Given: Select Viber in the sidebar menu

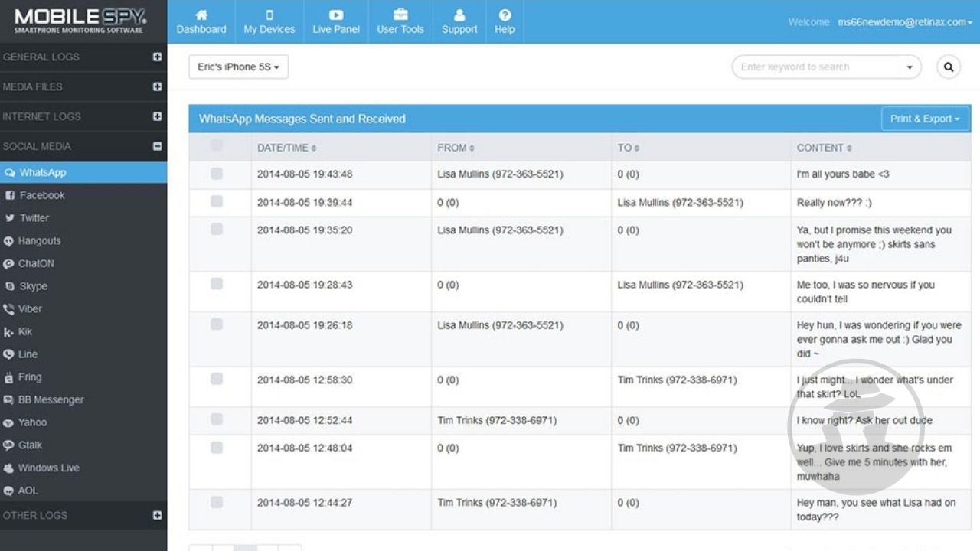Looking at the screenshot, I should [83, 309].
